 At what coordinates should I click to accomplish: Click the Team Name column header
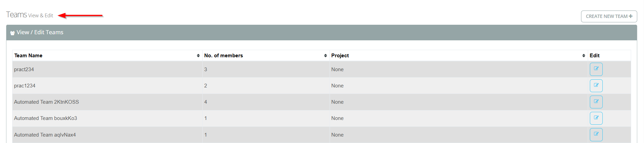tap(28, 56)
